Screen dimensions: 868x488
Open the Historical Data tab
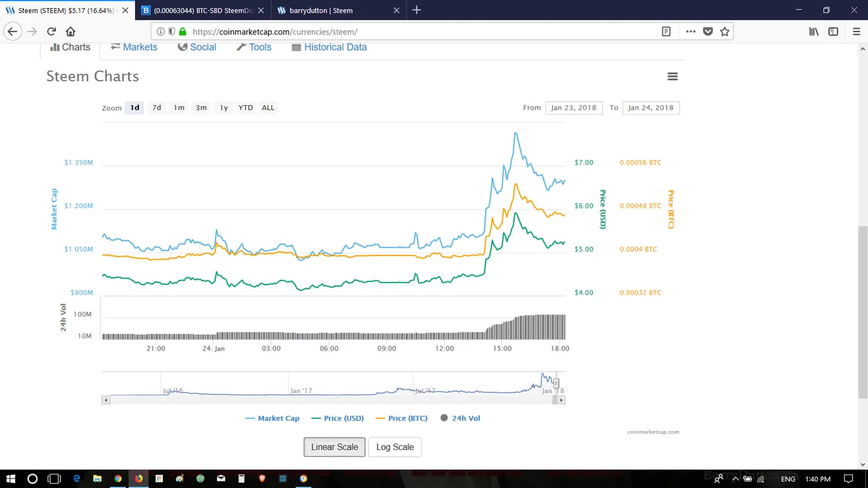tap(329, 47)
